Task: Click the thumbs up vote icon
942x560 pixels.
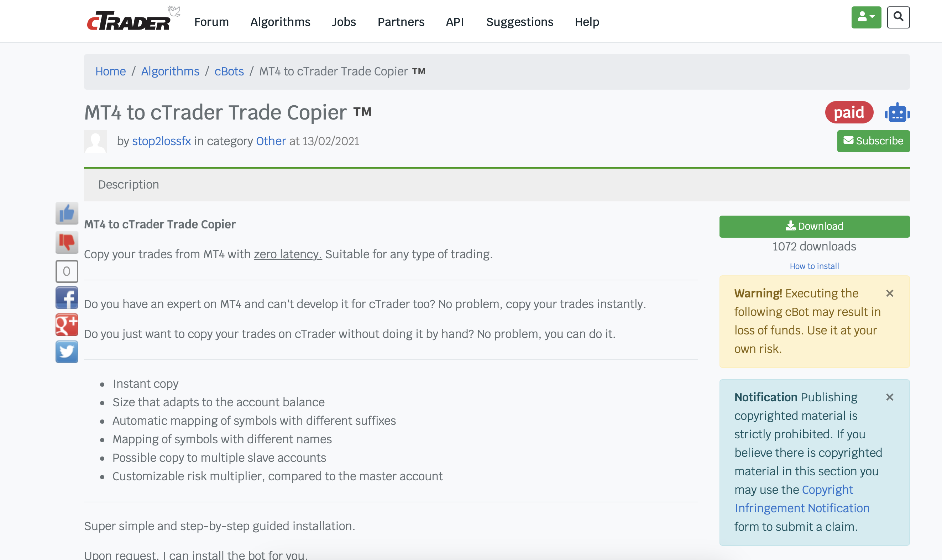Action: point(67,213)
